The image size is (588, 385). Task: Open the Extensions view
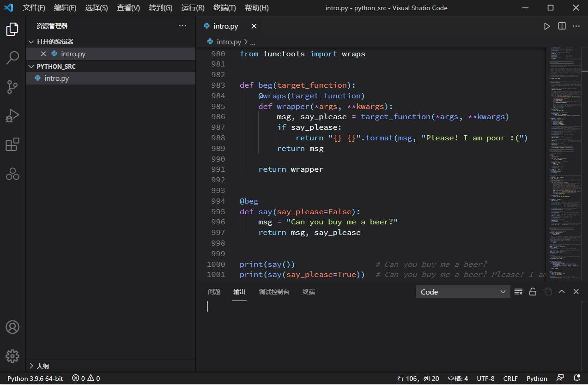tap(12, 144)
